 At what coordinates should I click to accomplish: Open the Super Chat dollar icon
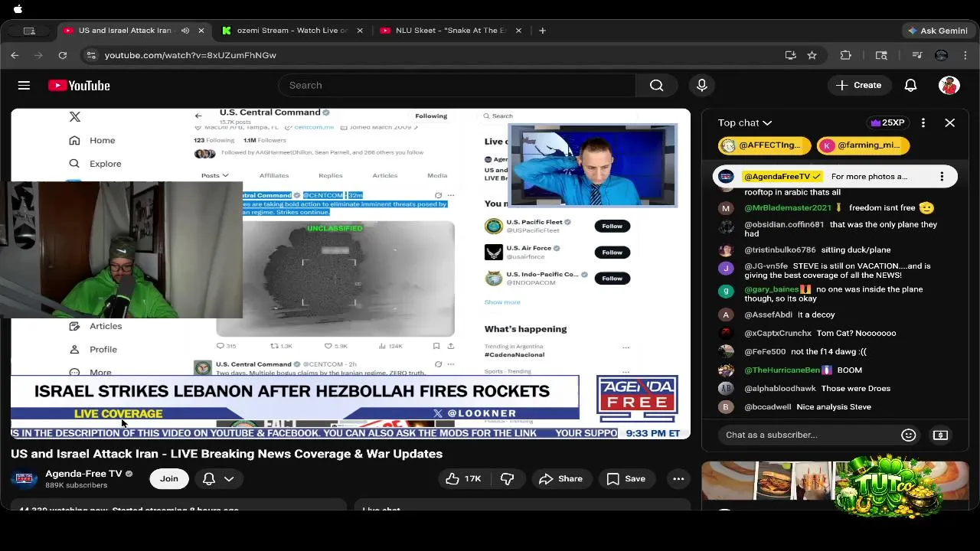[940, 435]
